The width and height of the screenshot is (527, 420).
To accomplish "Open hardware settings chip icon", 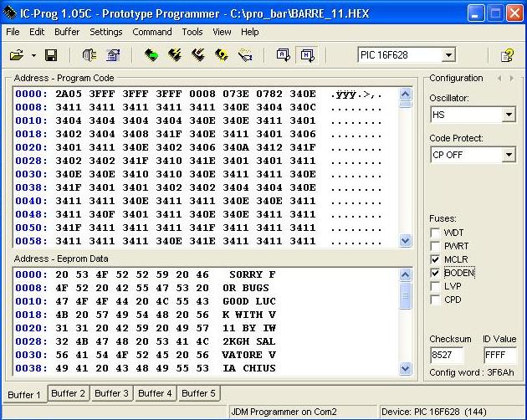I will point(90,55).
